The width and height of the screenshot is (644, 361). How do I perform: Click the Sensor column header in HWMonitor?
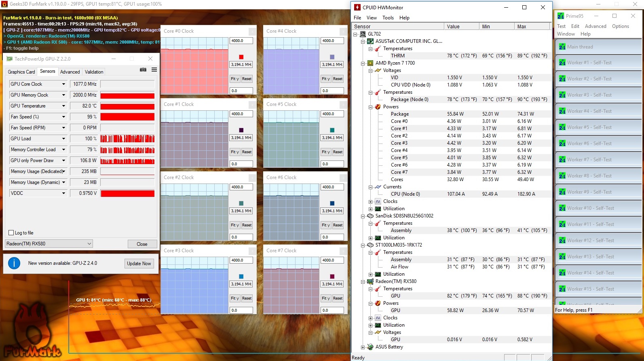pyautogui.click(x=398, y=27)
